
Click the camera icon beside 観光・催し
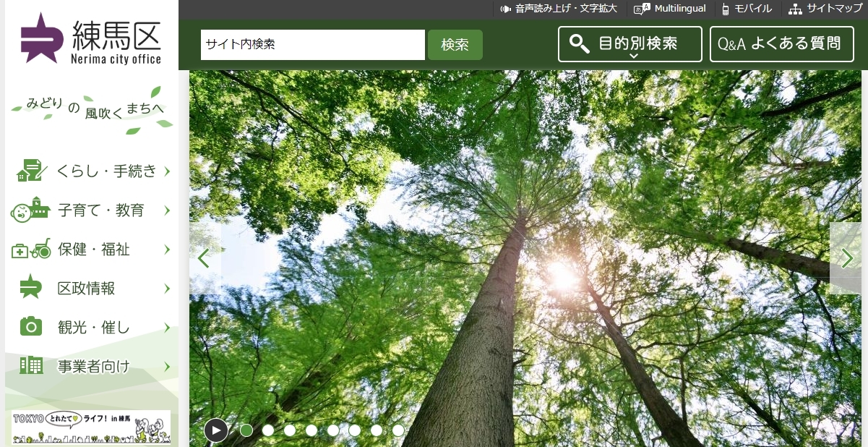[x=31, y=327]
